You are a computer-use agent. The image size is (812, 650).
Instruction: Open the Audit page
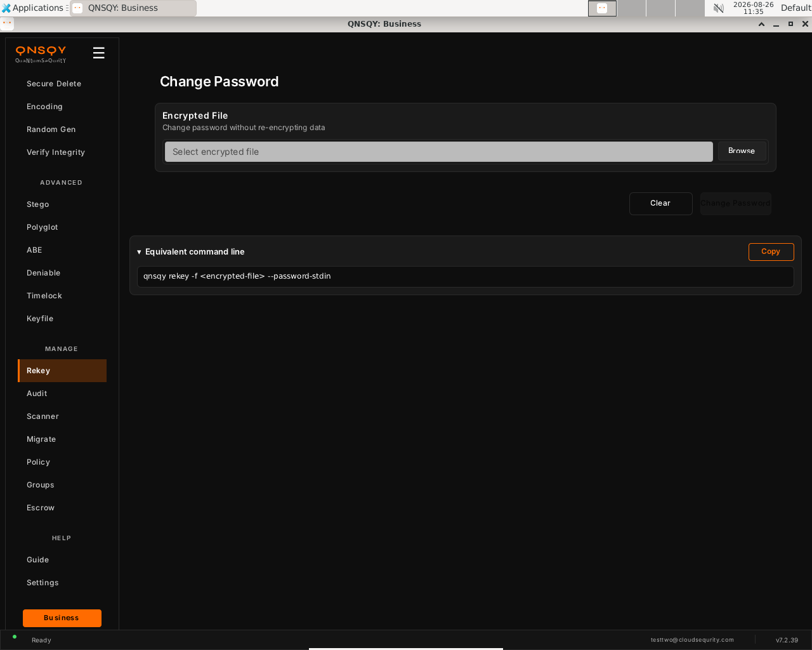click(x=62, y=394)
